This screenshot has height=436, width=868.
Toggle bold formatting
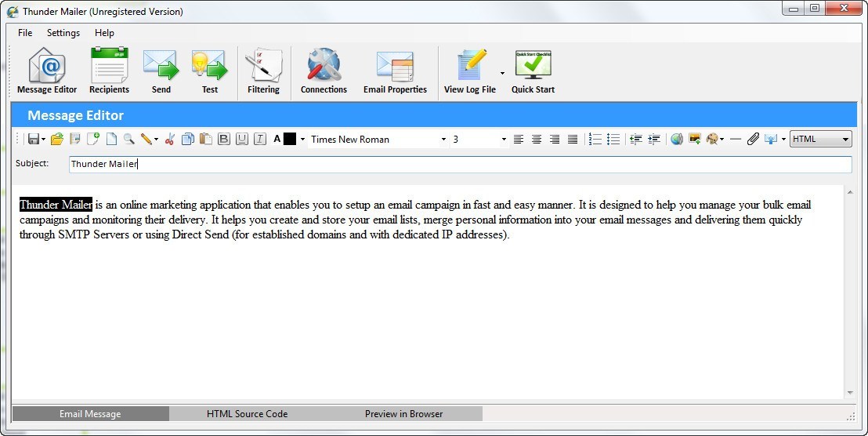pyautogui.click(x=223, y=139)
